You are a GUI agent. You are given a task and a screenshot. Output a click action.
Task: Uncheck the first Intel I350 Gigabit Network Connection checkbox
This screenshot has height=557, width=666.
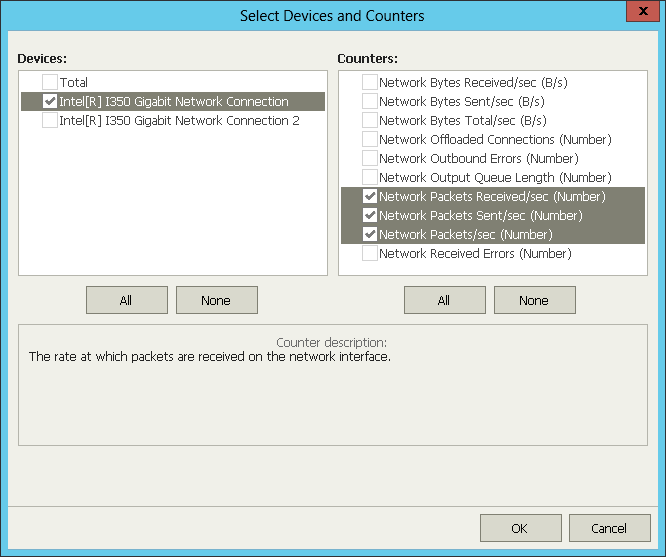[x=50, y=101]
